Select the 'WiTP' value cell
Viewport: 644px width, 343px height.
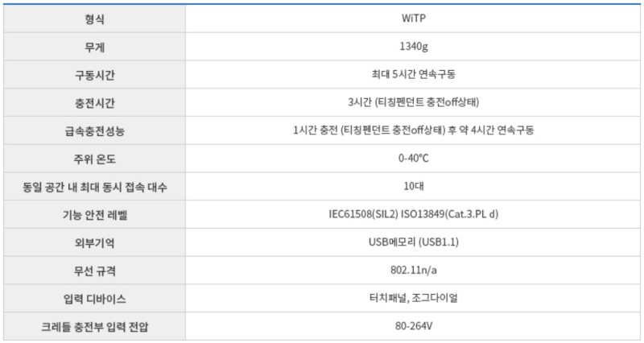click(x=415, y=19)
